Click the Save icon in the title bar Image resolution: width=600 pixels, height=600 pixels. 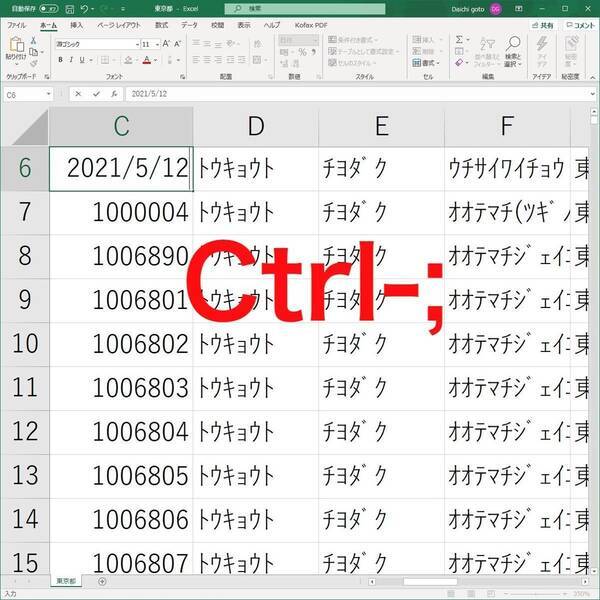point(69,9)
